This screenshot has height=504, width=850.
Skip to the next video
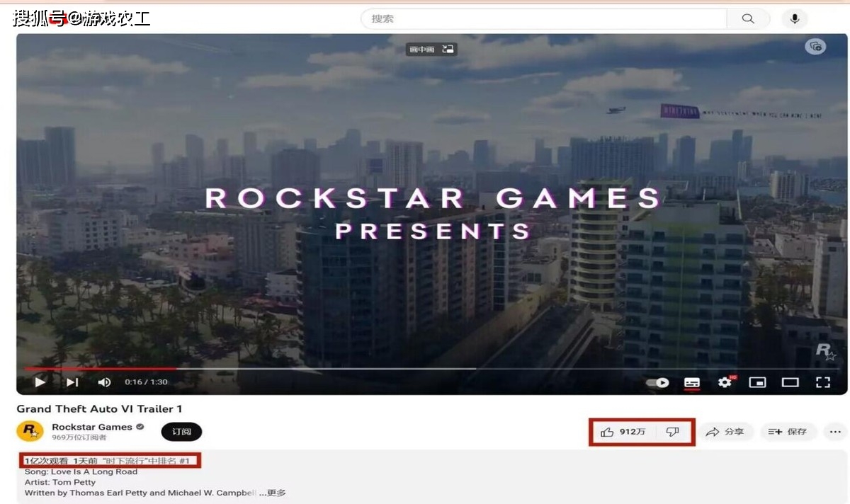72,382
